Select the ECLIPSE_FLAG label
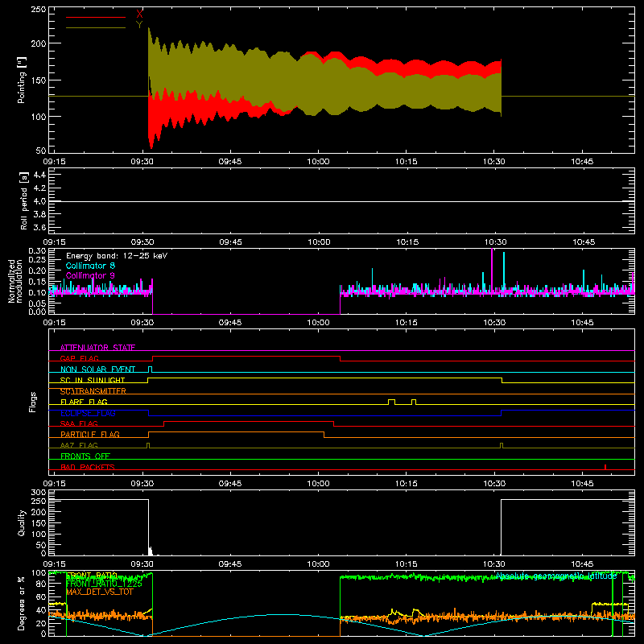 (88, 413)
